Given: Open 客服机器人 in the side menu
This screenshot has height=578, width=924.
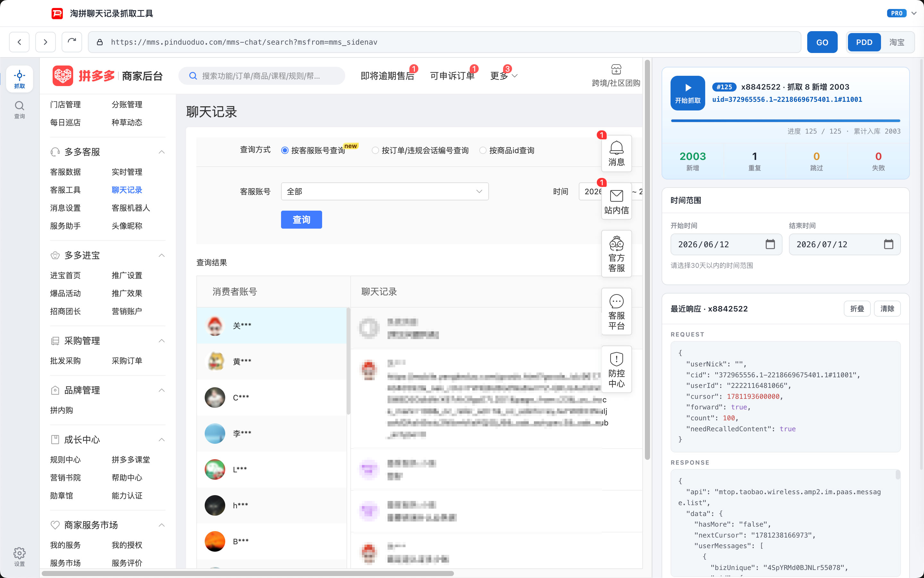Looking at the screenshot, I should [131, 208].
